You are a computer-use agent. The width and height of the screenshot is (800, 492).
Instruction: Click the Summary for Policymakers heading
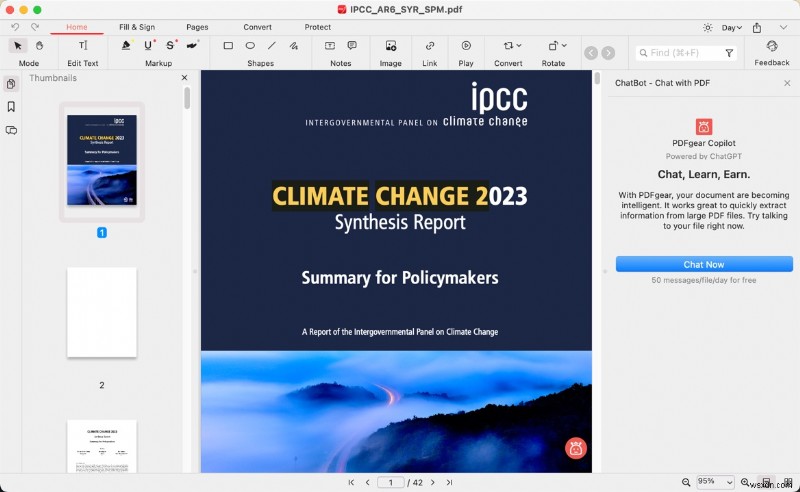(x=400, y=278)
